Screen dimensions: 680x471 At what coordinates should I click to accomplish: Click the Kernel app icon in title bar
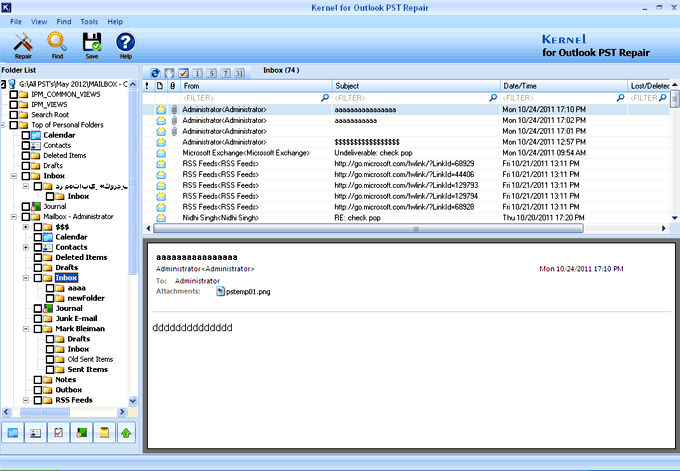(6, 7)
